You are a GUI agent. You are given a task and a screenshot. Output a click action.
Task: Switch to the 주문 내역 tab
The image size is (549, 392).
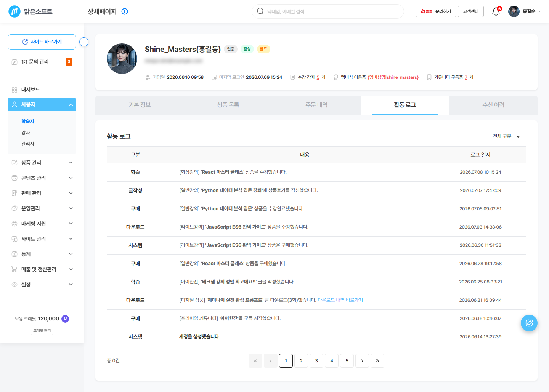316,105
